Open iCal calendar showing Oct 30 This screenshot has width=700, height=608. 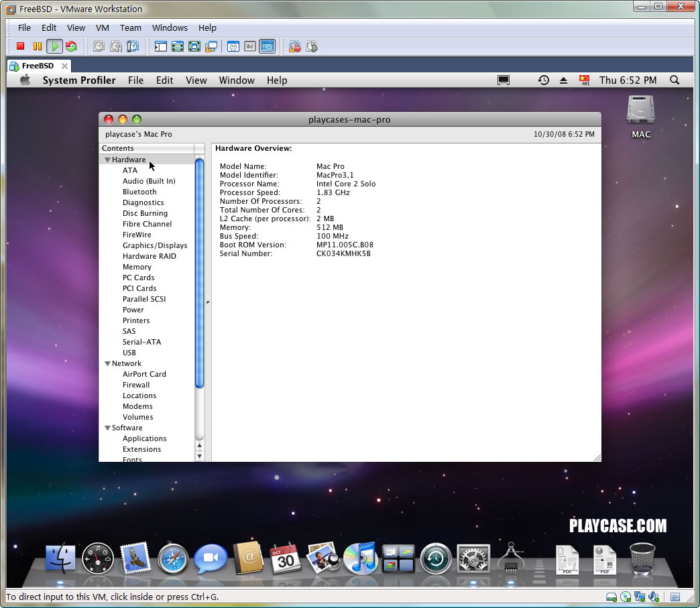pos(286,558)
